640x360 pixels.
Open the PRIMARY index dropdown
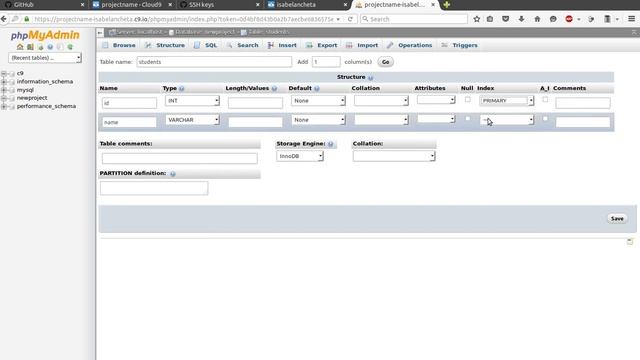[x=507, y=100]
